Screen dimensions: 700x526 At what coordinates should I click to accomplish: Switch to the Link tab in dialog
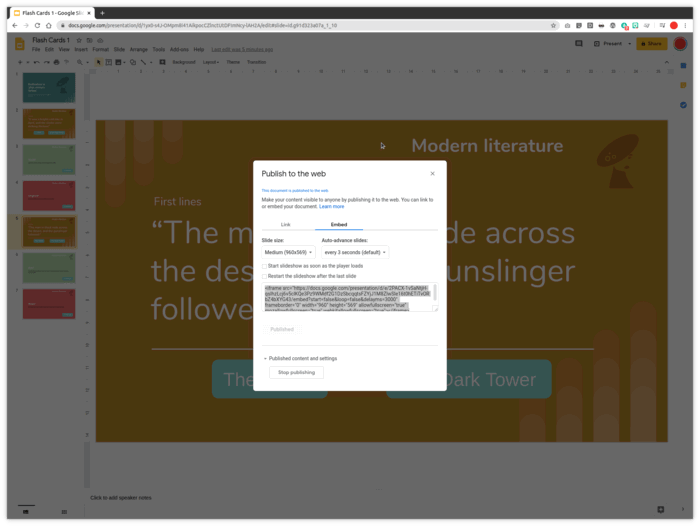click(x=286, y=225)
